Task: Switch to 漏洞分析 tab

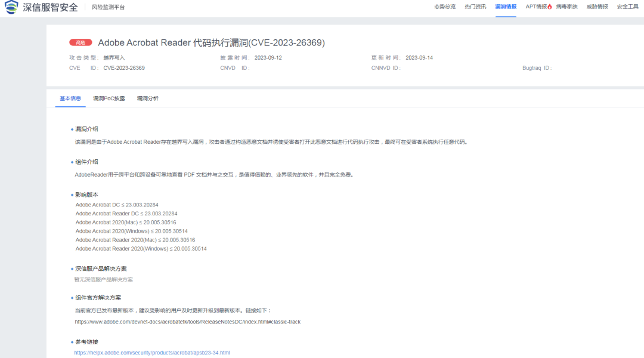Action: (x=147, y=98)
